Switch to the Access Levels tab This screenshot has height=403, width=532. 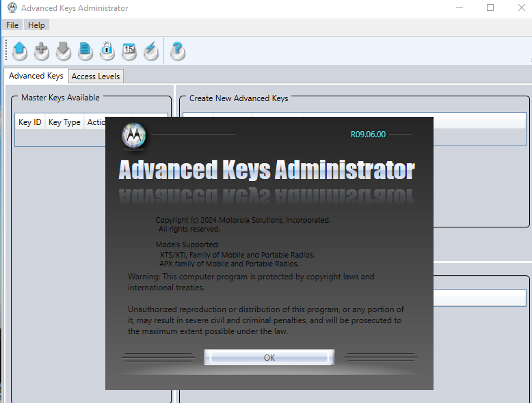[96, 77]
